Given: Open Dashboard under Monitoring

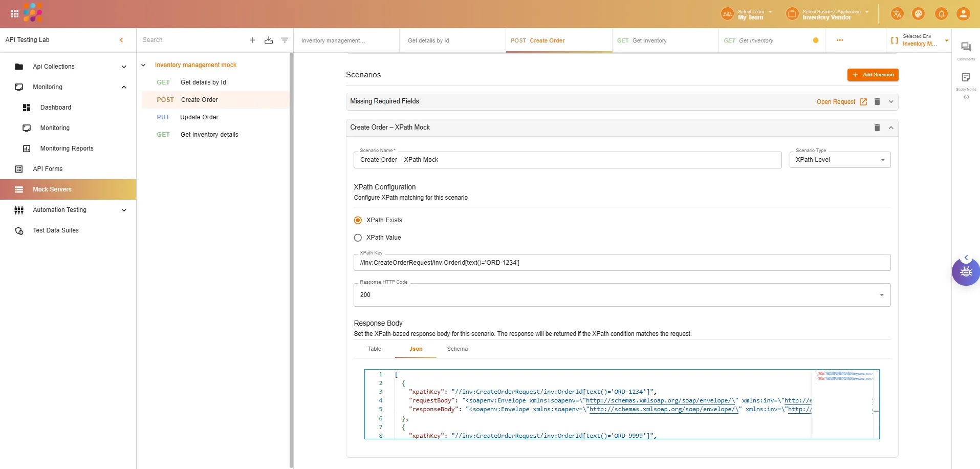Looking at the screenshot, I should point(56,108).
